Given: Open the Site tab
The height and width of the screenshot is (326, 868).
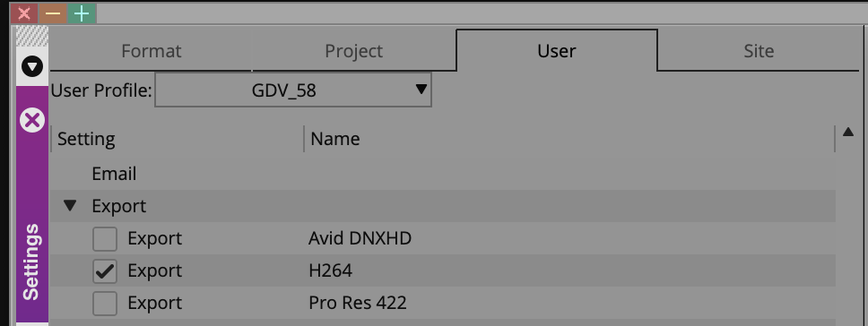Looking at the screenshot, I should (x=759, y=51).
